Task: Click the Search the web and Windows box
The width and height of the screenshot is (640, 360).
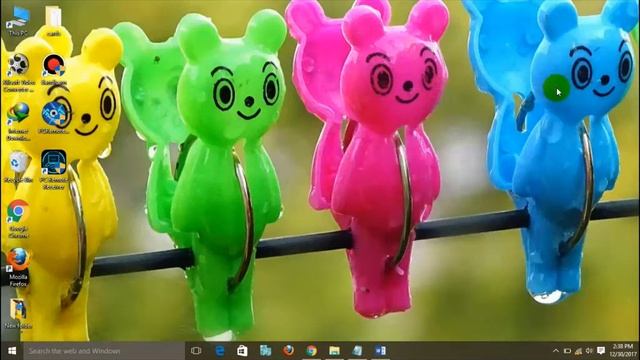Action: 104,351
